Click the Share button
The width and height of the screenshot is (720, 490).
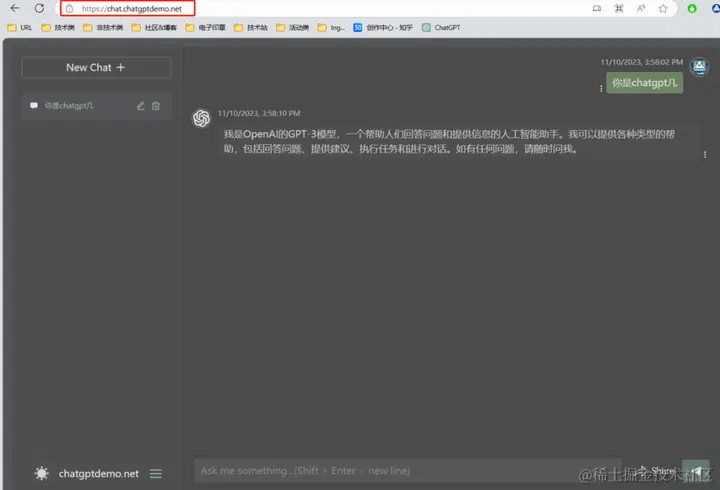[x=657, y=471]
